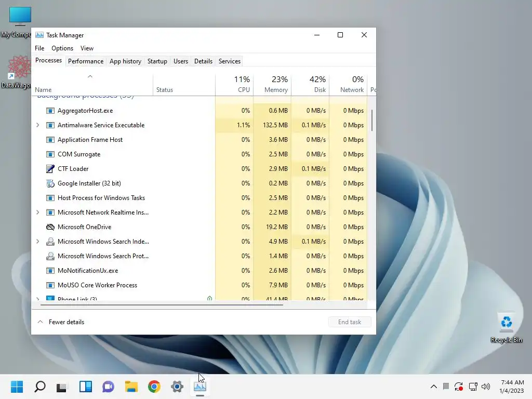
Task: Click the CTF Loader pencil icon
Action: click(x=50, y=169)
